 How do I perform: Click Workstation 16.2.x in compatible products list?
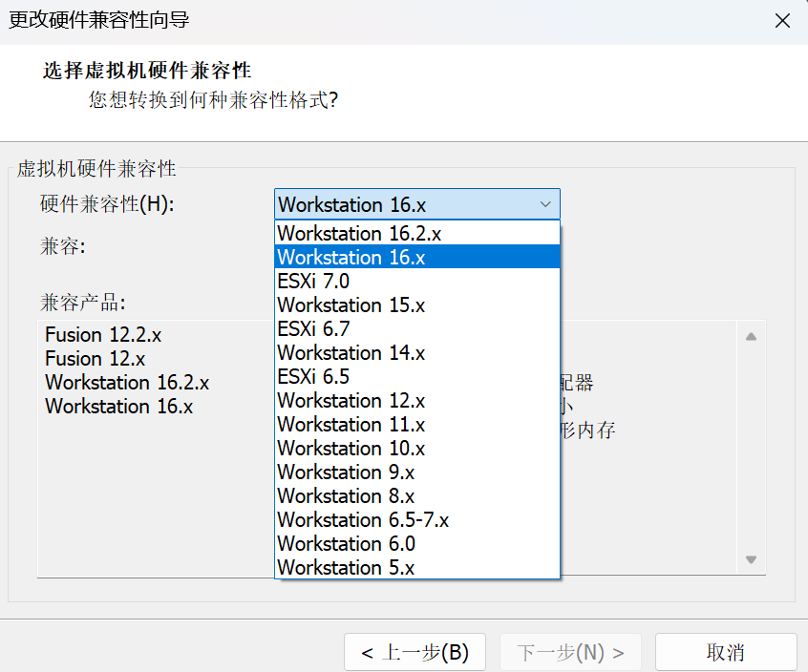click(x=127, y=383)
